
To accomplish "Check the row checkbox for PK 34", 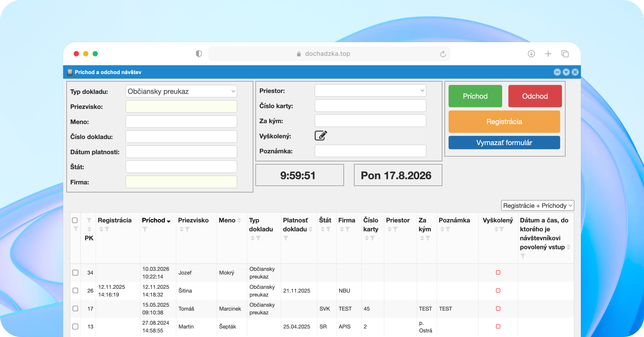I will [75, 272].
